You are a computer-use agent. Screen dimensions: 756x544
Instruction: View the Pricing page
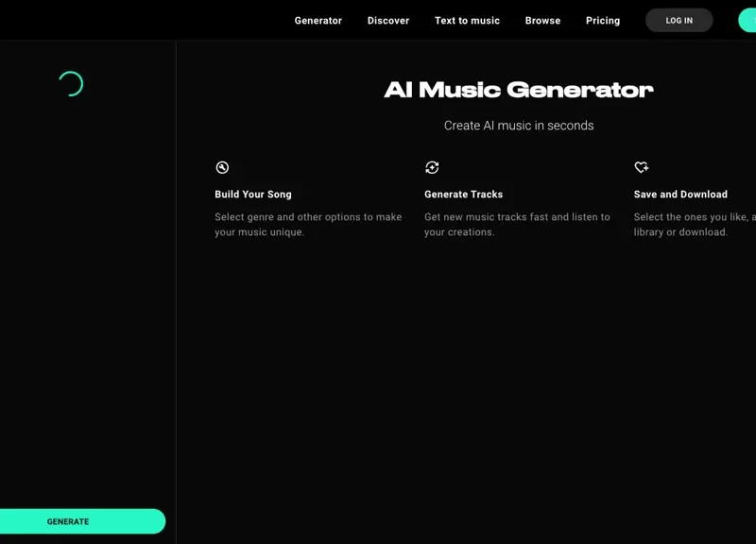point(603,20)
